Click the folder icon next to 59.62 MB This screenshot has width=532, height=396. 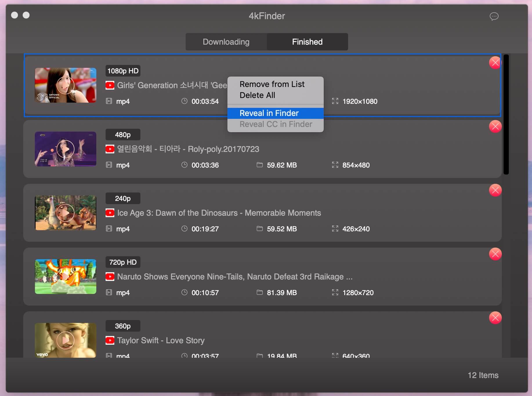(260, 165)
